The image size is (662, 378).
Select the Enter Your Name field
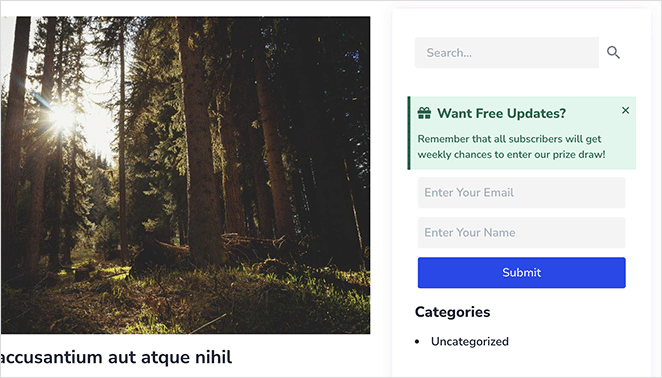point(521,233)
